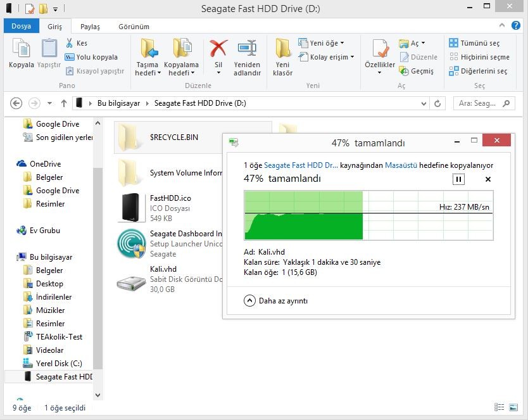Open Kolay erişim dropdown
528x420 pixels.
[327, 57]
